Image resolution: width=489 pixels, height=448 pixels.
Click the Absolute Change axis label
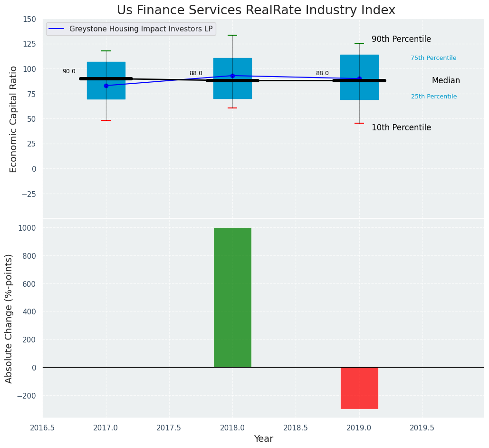[9, 318]
